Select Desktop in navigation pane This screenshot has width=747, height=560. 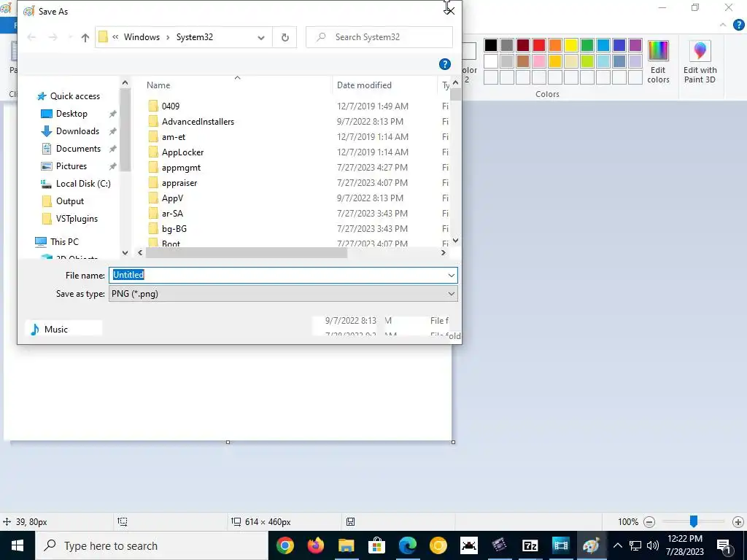[x=71, y=114]
